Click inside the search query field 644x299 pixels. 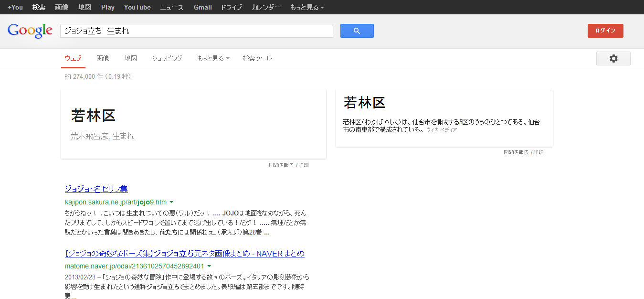(196, 31)
